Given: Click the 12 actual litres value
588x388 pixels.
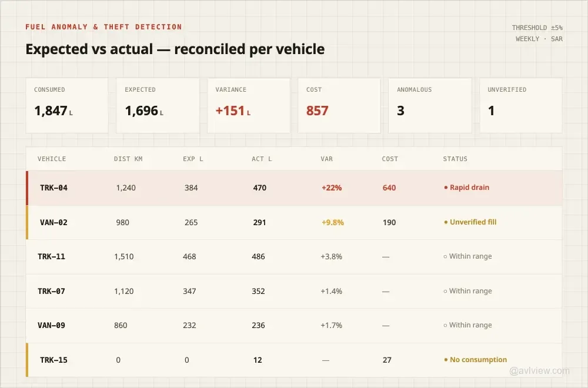Looking at the screenshot, I should 258,360.
